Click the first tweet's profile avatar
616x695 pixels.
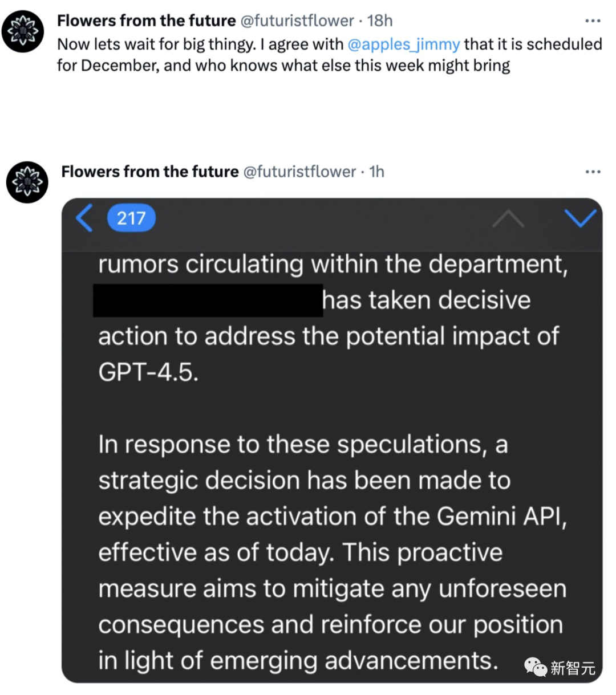click(23, 31)
